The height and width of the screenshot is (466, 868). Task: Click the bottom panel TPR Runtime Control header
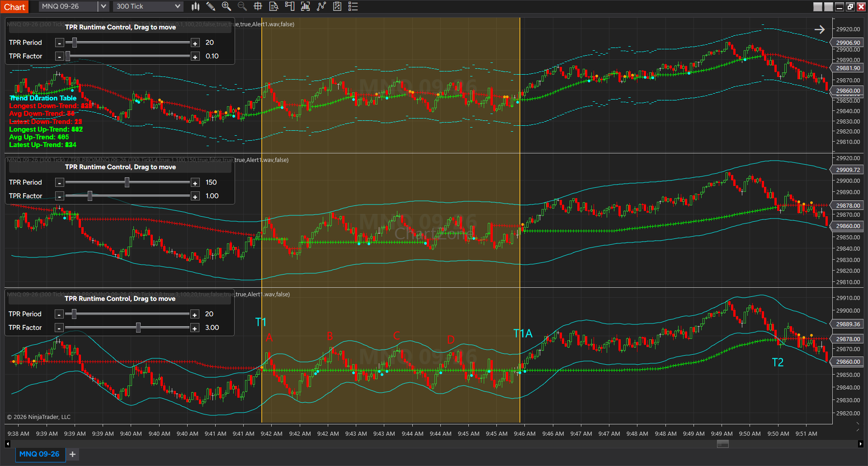[x=120, y=299]
